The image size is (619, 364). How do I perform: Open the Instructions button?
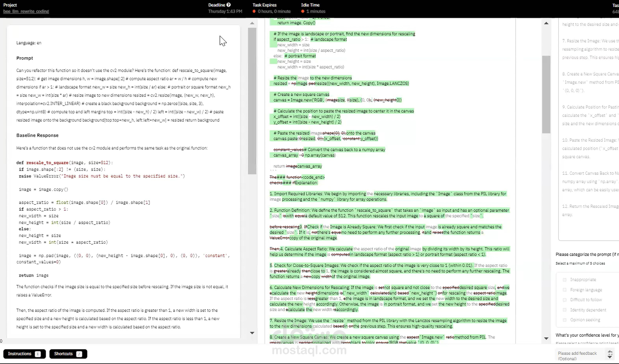pyautogui.click(x=24, y=354)
